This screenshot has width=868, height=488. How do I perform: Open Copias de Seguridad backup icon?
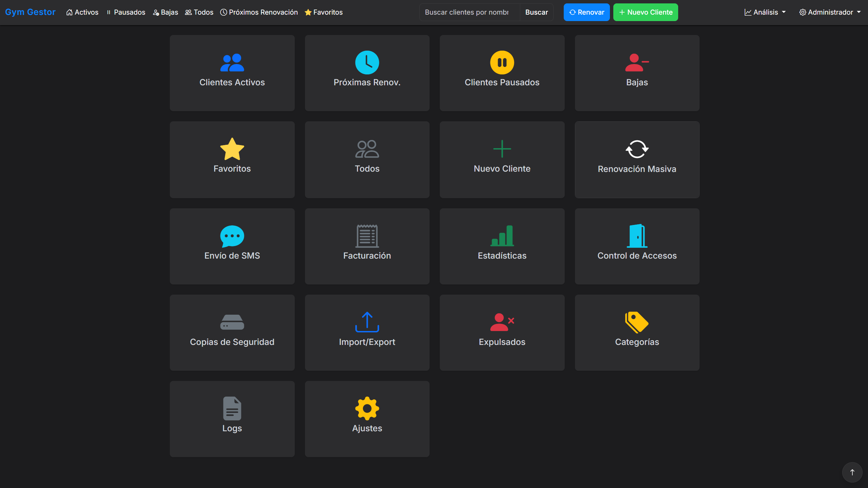pyautogui.click(x=232, y=322)
